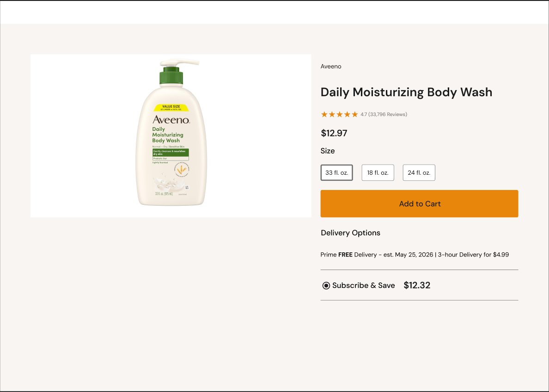Click the first rating star
This screenshot has width=549, height=392.
(324, 114)
